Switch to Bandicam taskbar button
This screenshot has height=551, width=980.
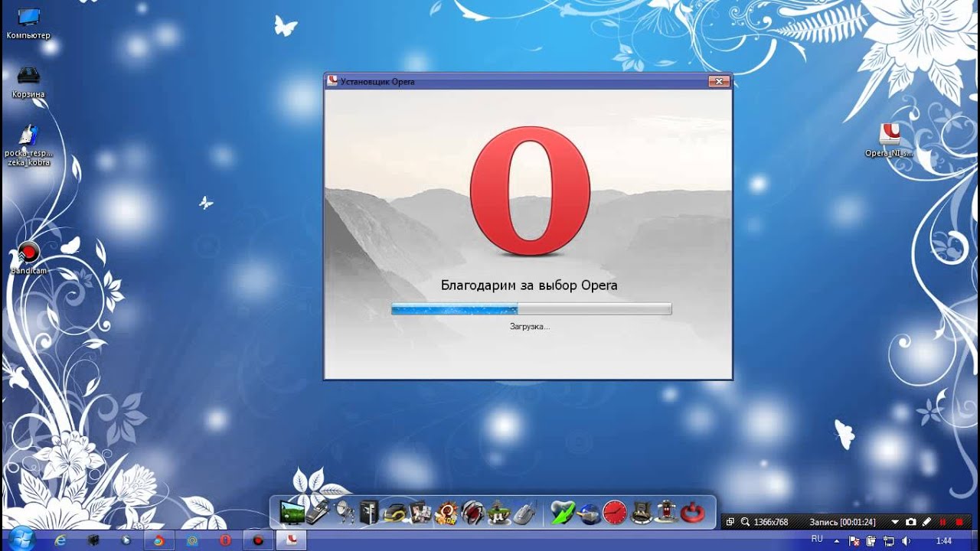click(x=258, y=540)
